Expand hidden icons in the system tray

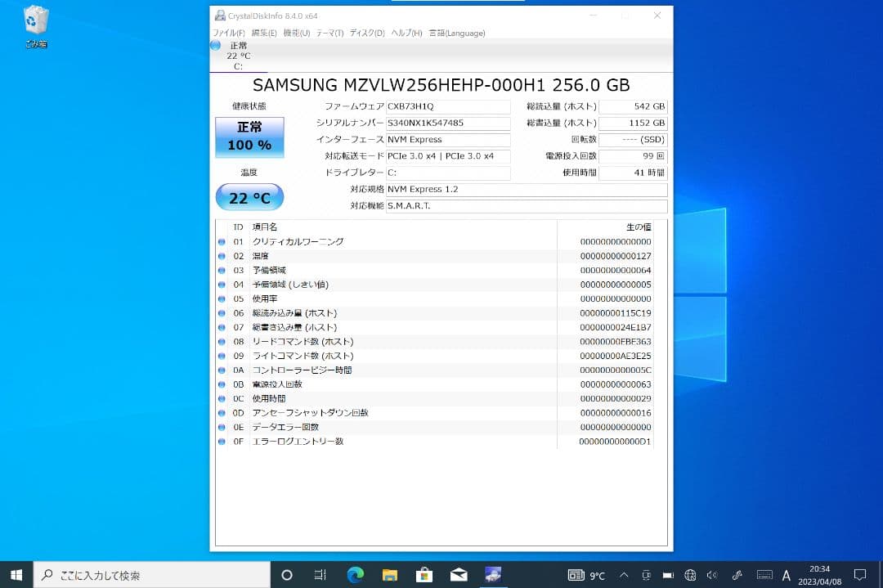(623, 575)
